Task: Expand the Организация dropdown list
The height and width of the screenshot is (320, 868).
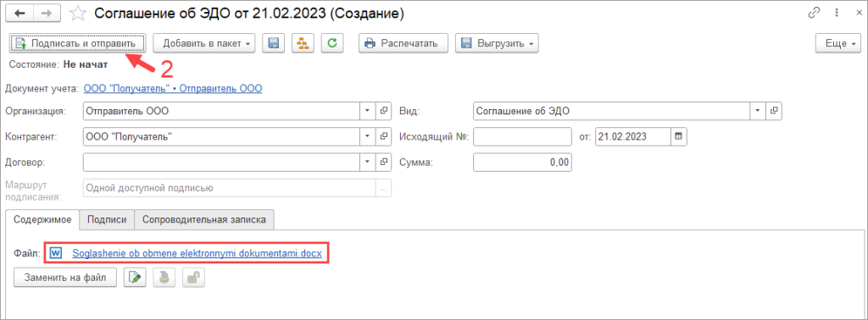Action: [368, 111]
